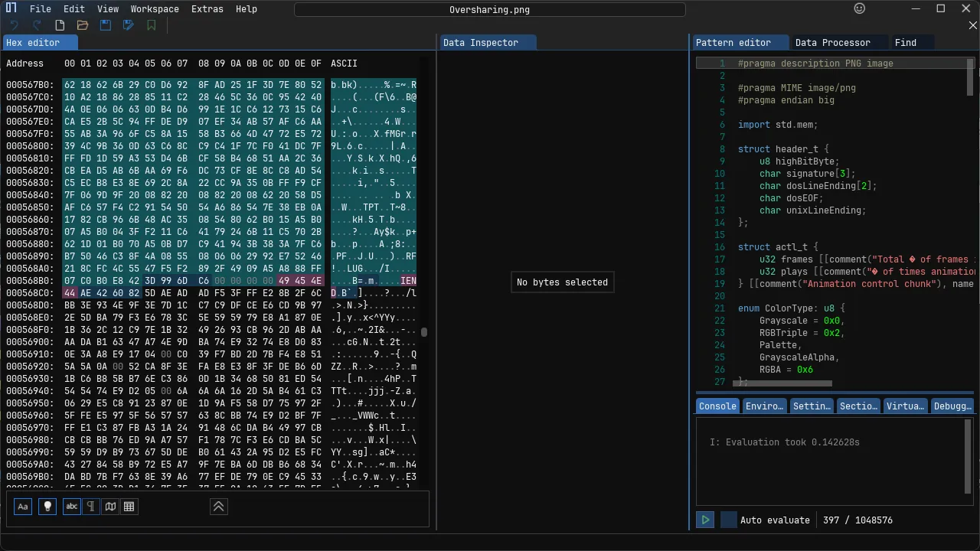Toggle the lightbulb highlight option
This screenshot has height=551, width=980.
point(47,506)
